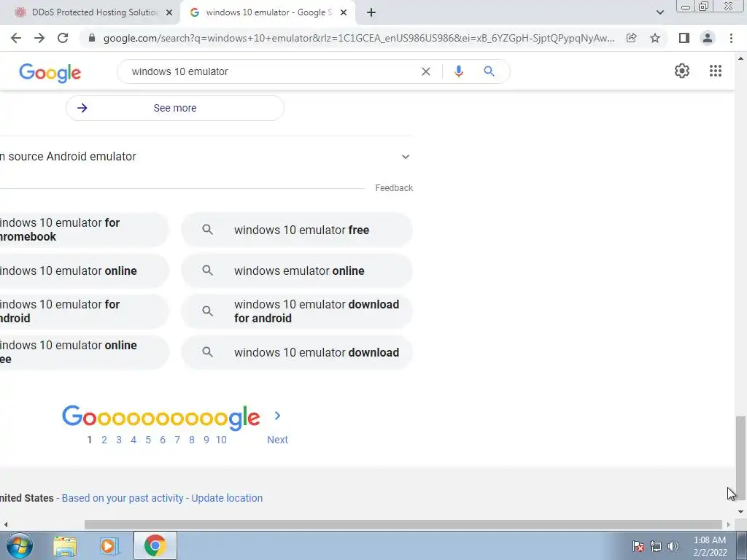Switch to DDoS Protected Hosting Solution tab
This screenshot has height=560, width=747.
click(x=89, y=13)
